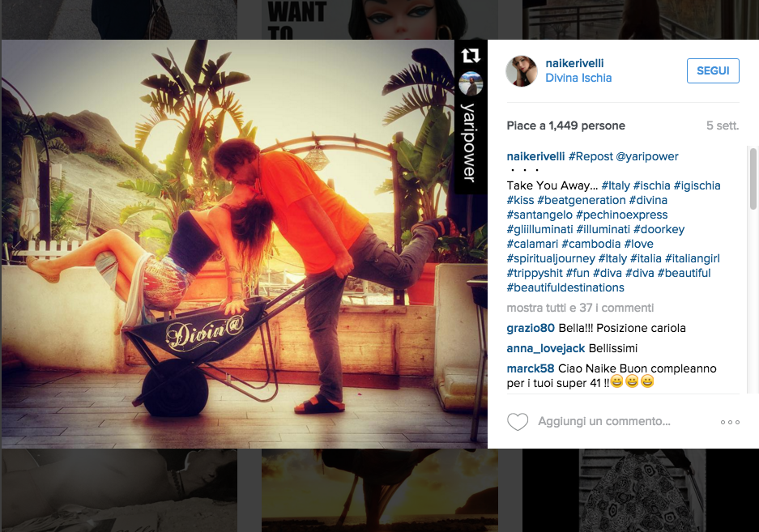Open the #Repost hashtag
This screenshot has height=532, width=759.
pyautogui.click(x=591, y=156)
